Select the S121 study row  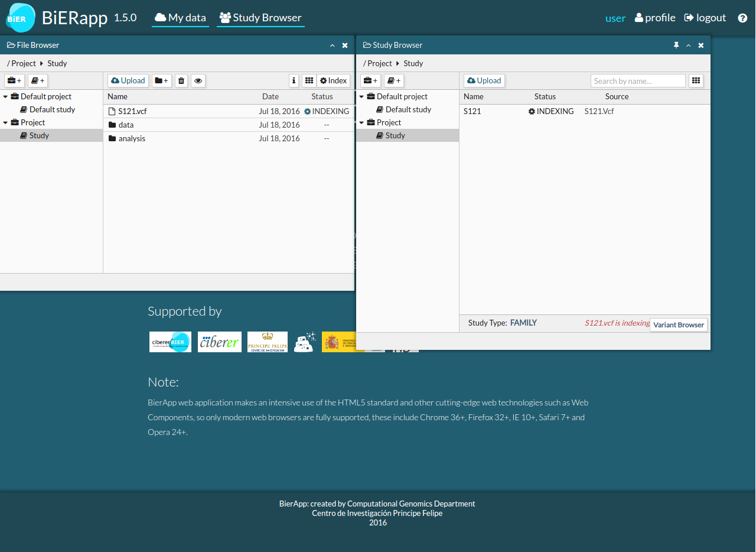(x=585, y=111)
